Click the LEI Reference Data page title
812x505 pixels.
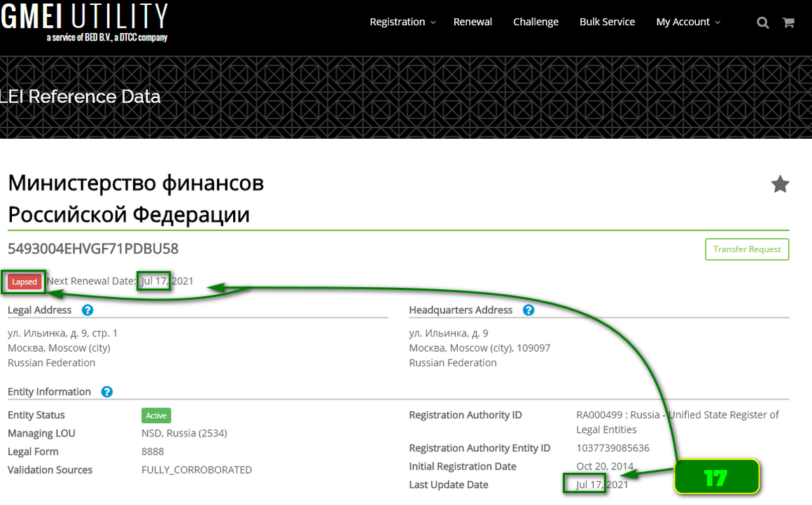[80, 97]
